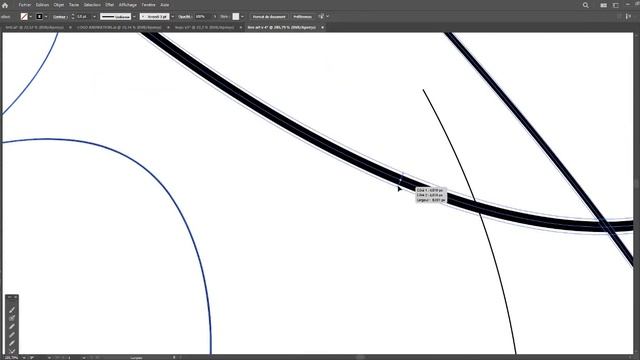
Task: Open the Affichage menu
Action: tap(128, 5)
